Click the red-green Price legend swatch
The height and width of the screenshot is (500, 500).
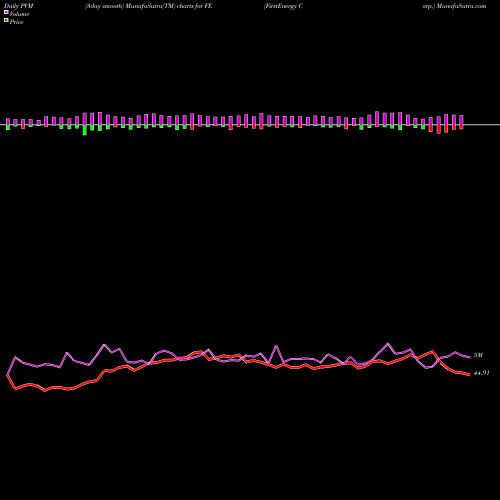[6, 21]
